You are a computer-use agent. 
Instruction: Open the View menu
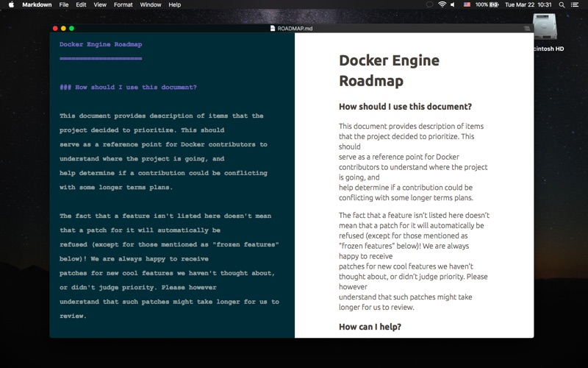pos(100,4)
